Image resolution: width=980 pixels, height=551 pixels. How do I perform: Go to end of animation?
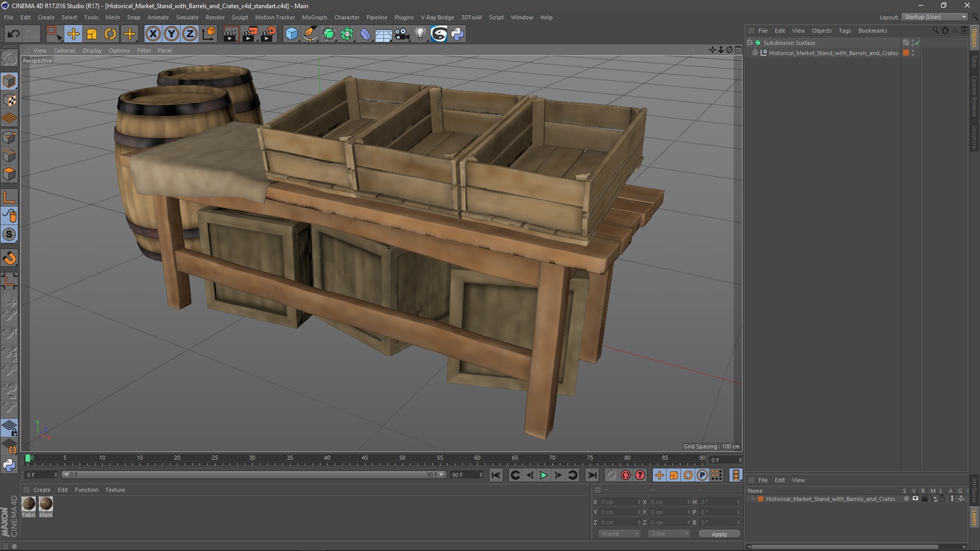coord(592,475)
